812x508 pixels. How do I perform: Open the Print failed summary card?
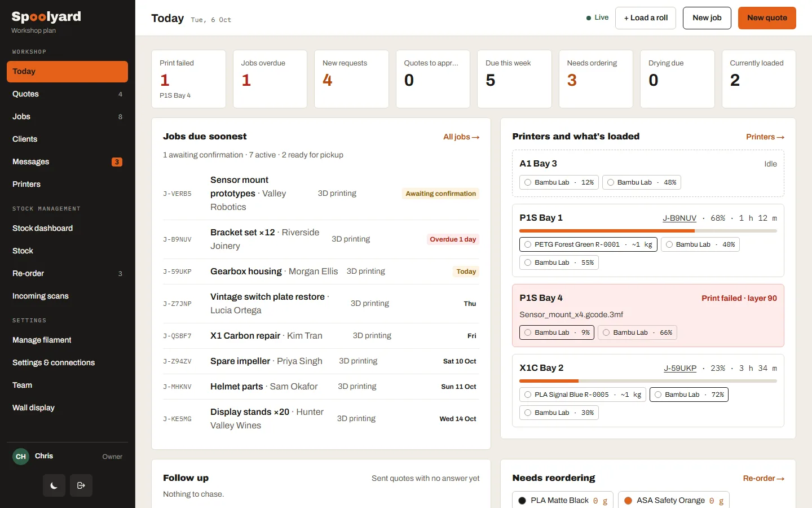(x=189, y=79)
